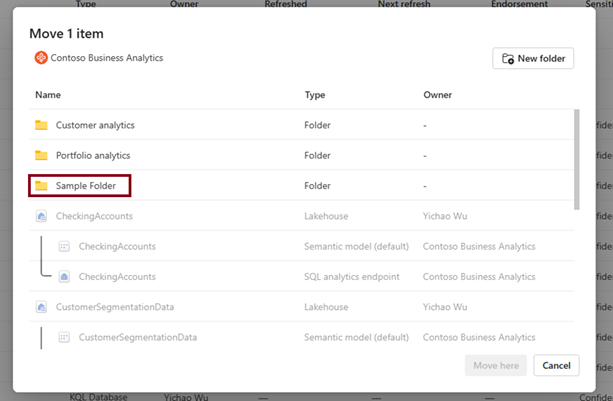
Task: Click Folder type of Portfolio analytics
Action: [317, 156]
